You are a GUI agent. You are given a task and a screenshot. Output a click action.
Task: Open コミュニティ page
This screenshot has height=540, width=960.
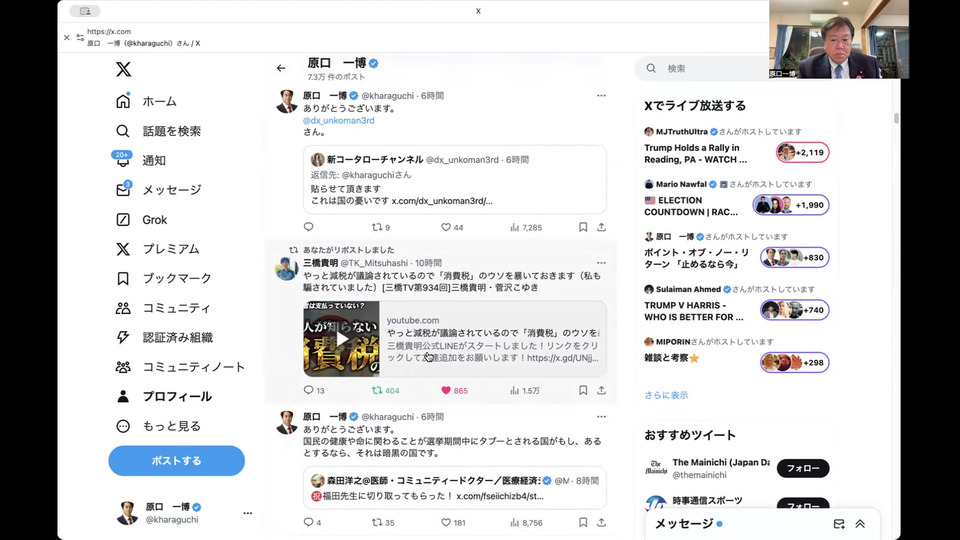pyautogui.click(x=163, y=308)
